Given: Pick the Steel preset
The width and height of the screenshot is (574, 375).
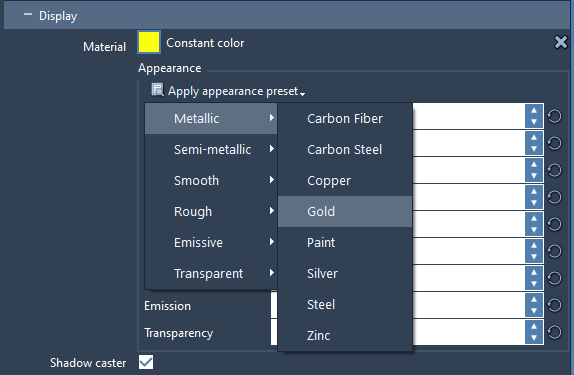Looking at the screenshot, I should (345, 304).
